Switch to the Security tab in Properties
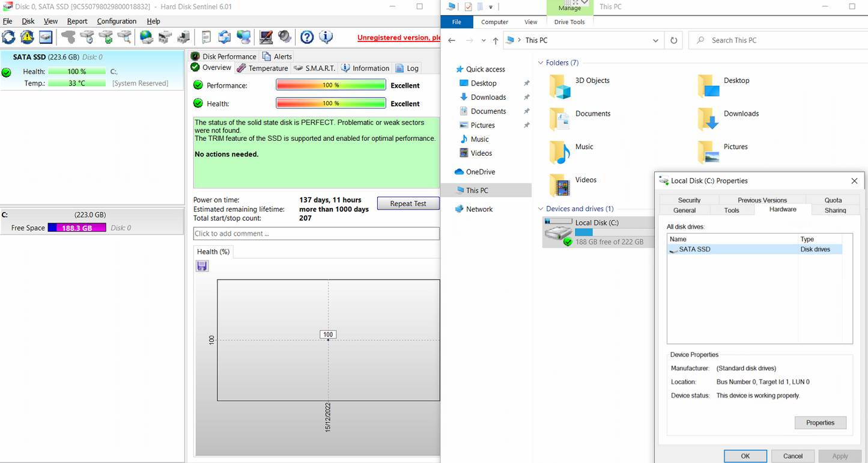 click(689, 200)
